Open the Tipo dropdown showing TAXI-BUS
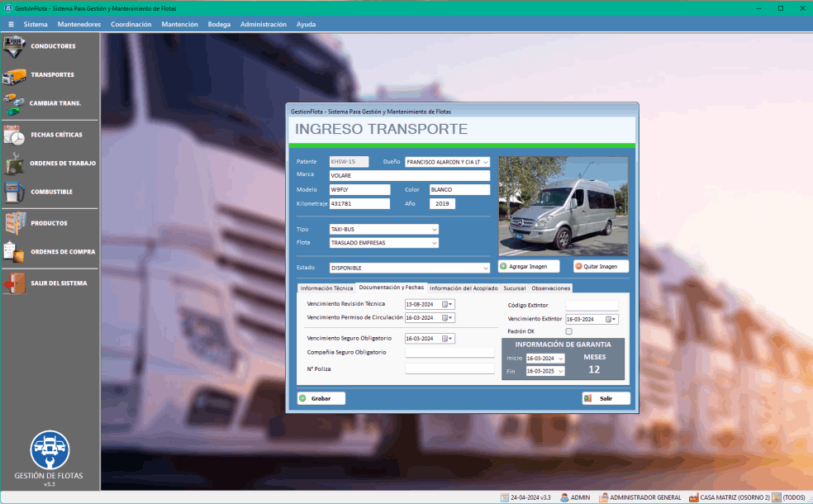The height and width of the screenshot is (504, 813). click(434, 229)
